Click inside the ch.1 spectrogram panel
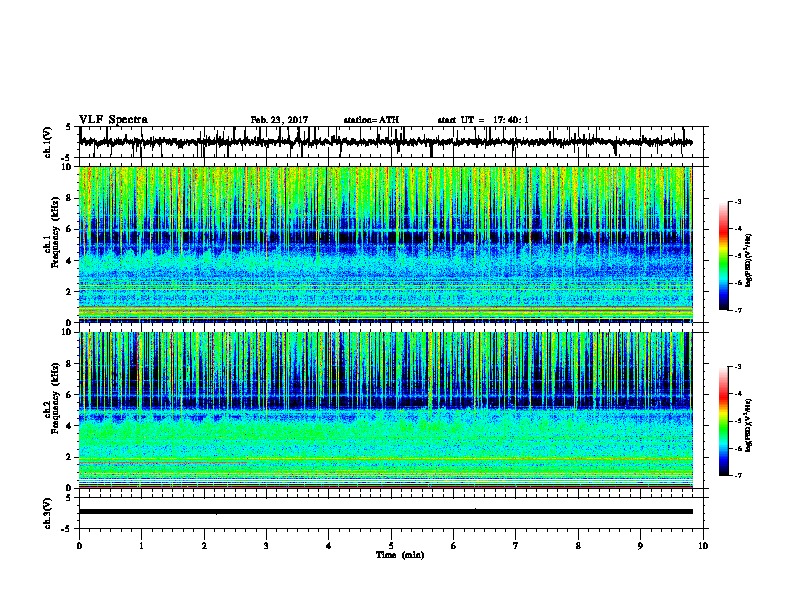 (x=385, y=244)
